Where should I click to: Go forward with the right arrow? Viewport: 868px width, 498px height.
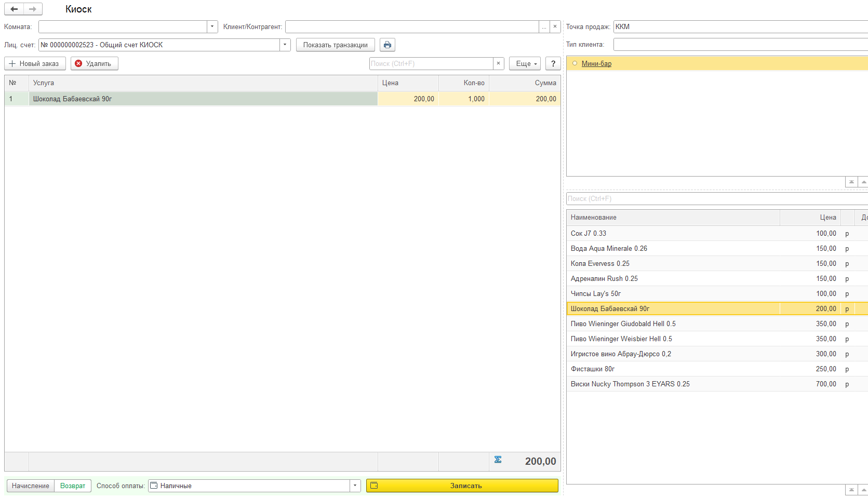pos(33,9)
